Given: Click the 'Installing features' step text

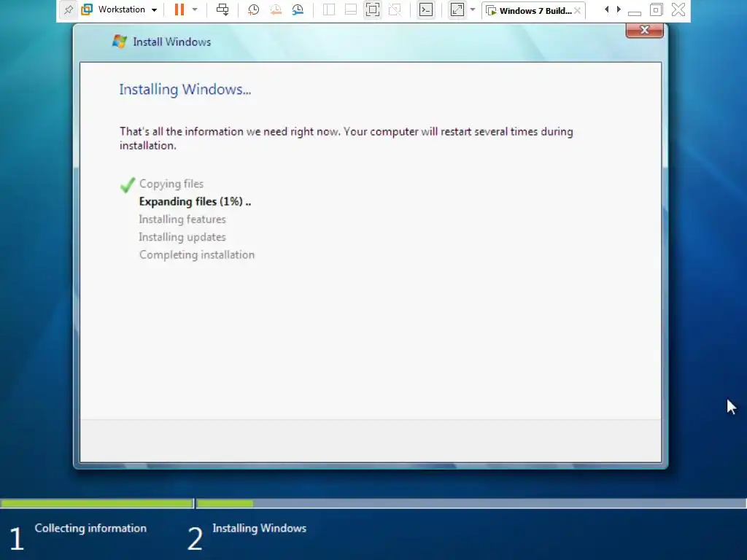Looking at the screenshot, I should pos(182,219).
